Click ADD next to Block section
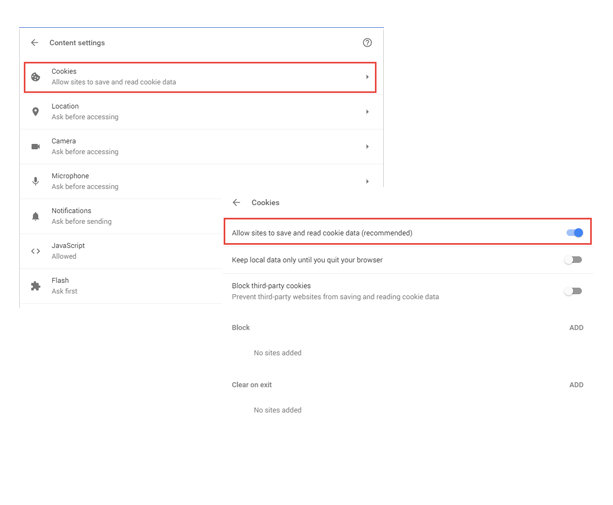This screenshot has height=505, width=613. pos(576,328)
